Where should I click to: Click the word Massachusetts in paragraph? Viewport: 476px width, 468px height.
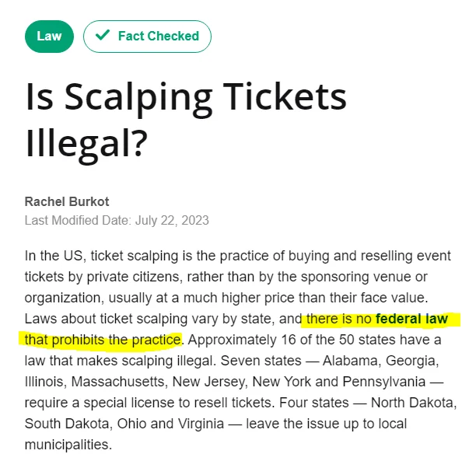(x=119, y=382)
